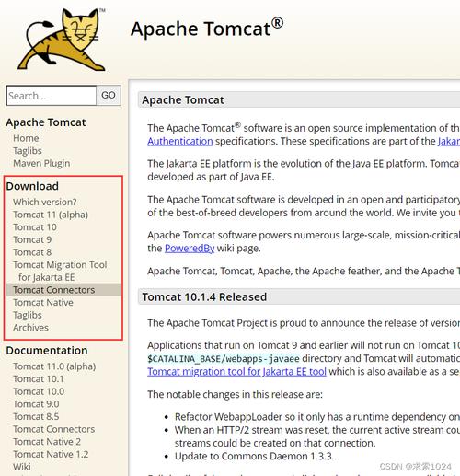Screen dimensions: 460x476
Task: Open Tomcat Connectors in Download section
Action: tap(53, 290)
